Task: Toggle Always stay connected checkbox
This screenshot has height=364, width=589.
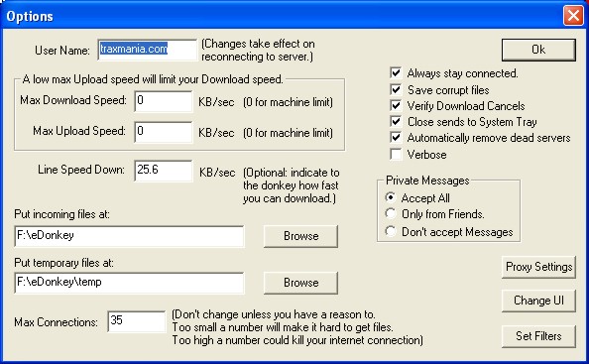Action: 396,72
